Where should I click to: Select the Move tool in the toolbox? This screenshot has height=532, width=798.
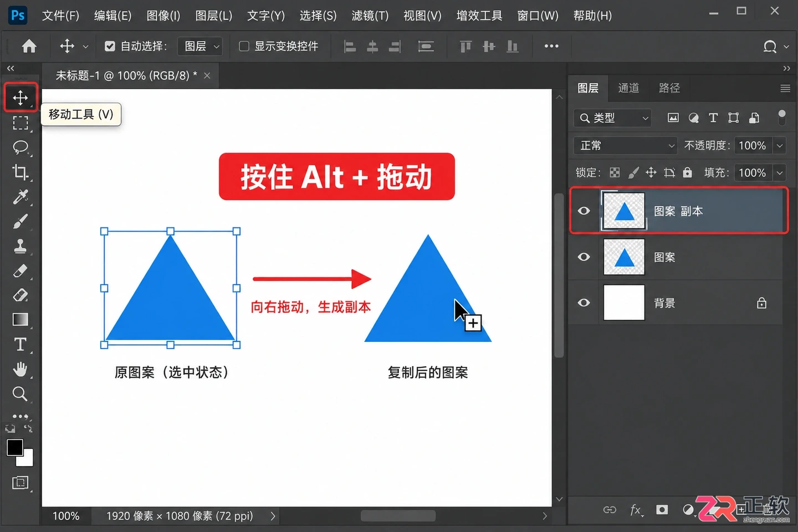pos(21,98)
